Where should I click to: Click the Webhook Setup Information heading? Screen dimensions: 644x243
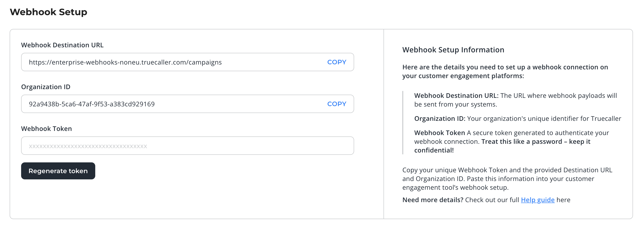[453, 50]
